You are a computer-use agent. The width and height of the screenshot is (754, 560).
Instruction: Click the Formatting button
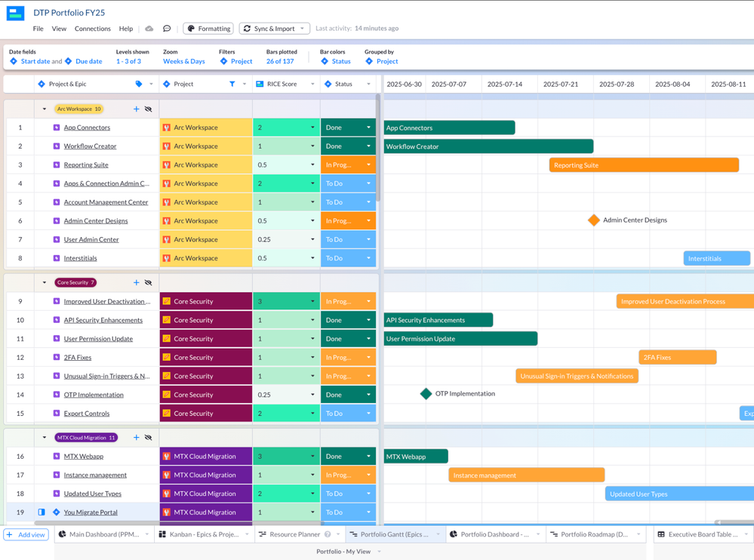pyautogui.click(x=208, y=29)
